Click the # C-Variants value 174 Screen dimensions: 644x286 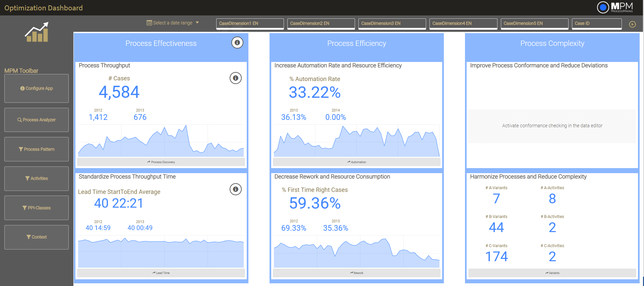[x=496, y=257]
